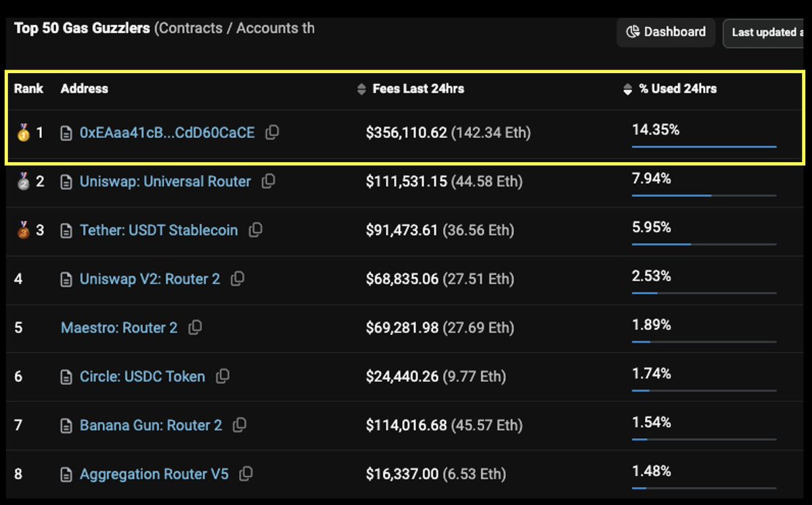Copy the Tether: USDT Stablecoin address

[255, 230]
